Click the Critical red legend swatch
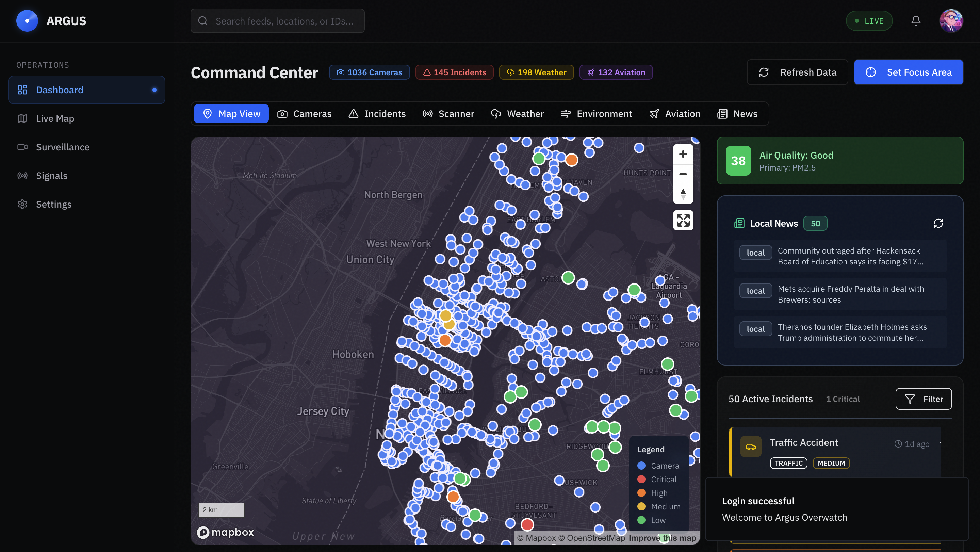Image resolution: width=980 pixels, height=552 pixels. pos(641,479)
